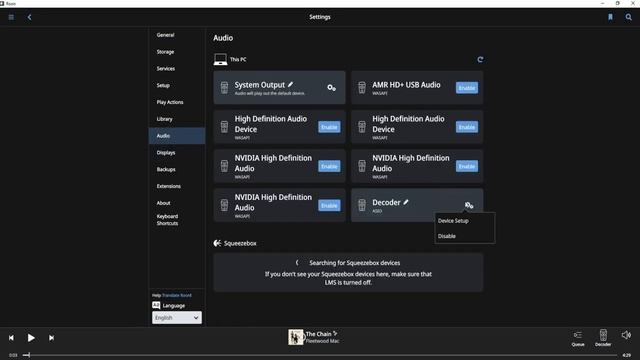
Task: Skip to next track
Action: click(51, 338)
